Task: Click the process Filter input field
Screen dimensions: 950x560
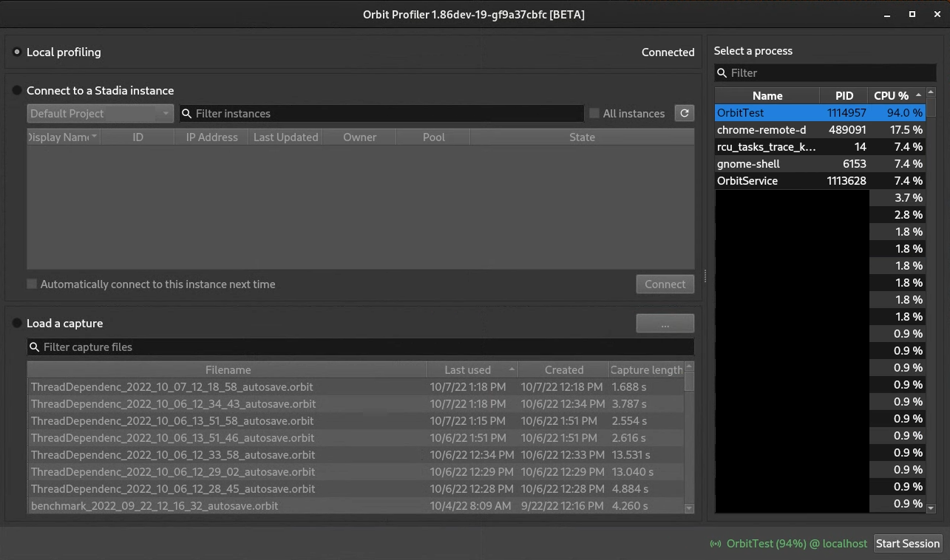Action: pyautogui.click(x=825, y=73)
